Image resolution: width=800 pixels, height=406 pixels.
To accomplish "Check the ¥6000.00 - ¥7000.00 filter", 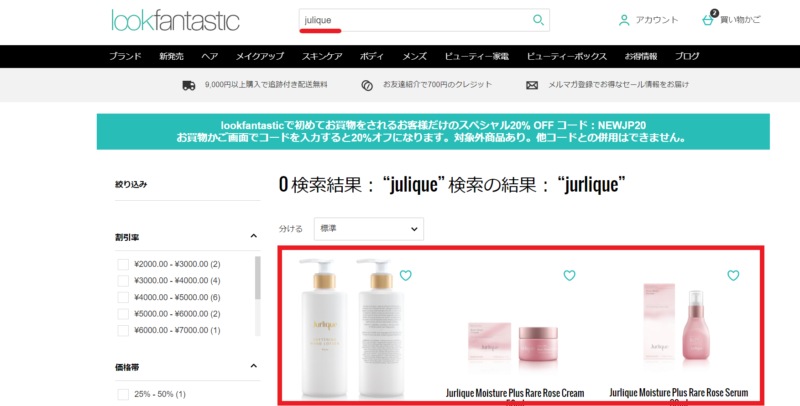I will [x=123, y=331].
